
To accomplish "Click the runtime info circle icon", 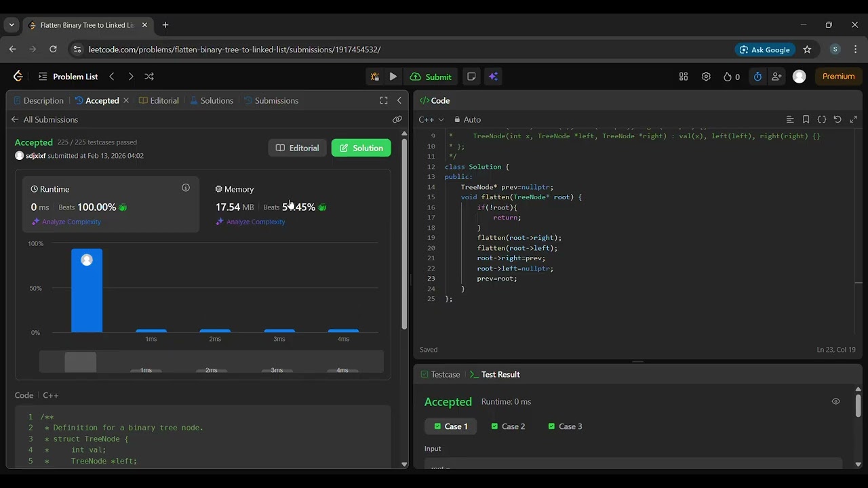I will click(x=186, y=188).
